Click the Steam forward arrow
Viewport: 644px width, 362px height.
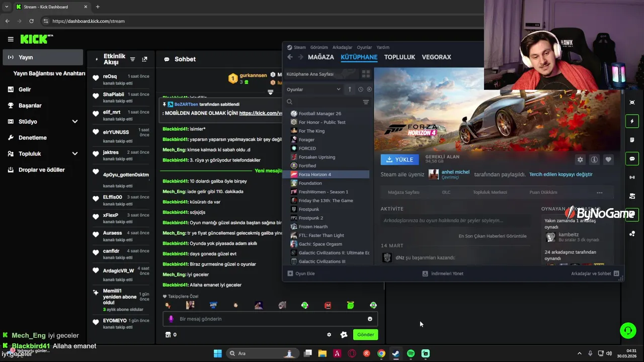click(x=300, y=57)
